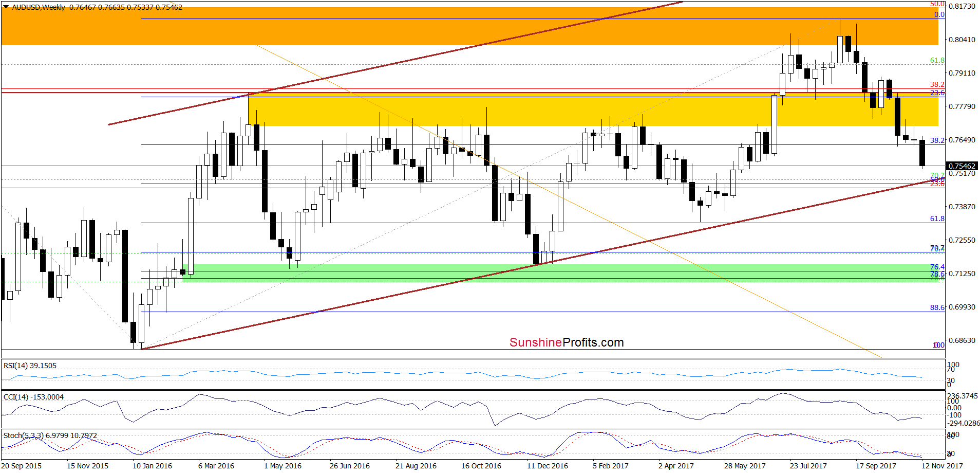Click the 2 Apr 2017 date label

click(x=676, y=466)
